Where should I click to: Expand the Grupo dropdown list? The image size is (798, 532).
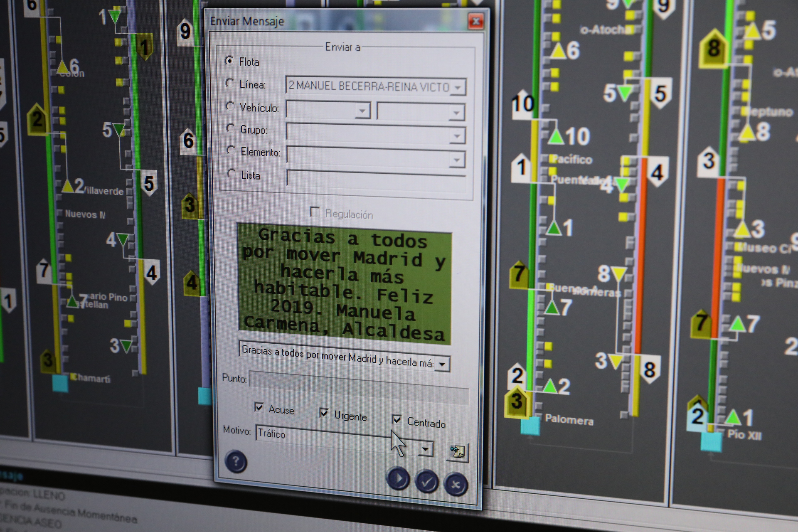(457, 136)
